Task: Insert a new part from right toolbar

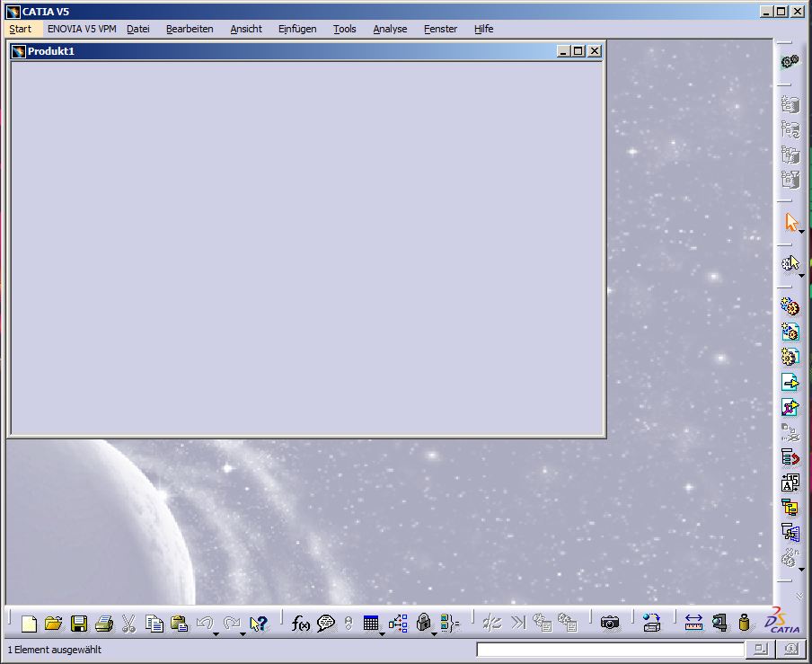Action: click(790, 357)
